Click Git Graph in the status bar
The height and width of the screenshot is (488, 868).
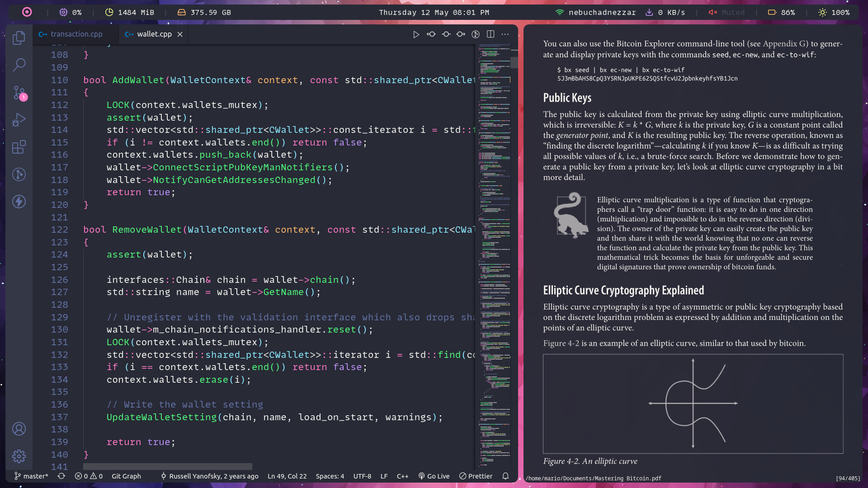[126, 476]
